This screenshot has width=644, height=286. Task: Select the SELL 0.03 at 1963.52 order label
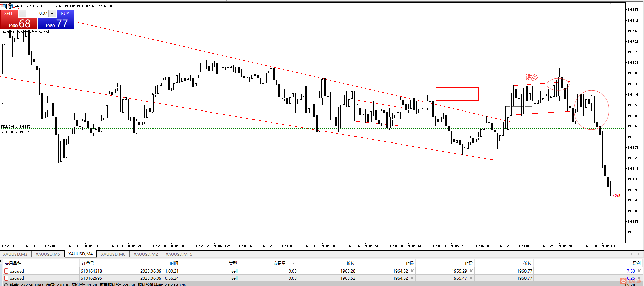[x=15, y=127]
